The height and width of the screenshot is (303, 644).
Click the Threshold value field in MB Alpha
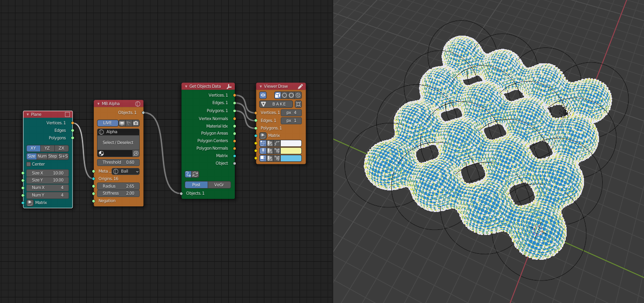pyautogui.click(x=118, y=162)
